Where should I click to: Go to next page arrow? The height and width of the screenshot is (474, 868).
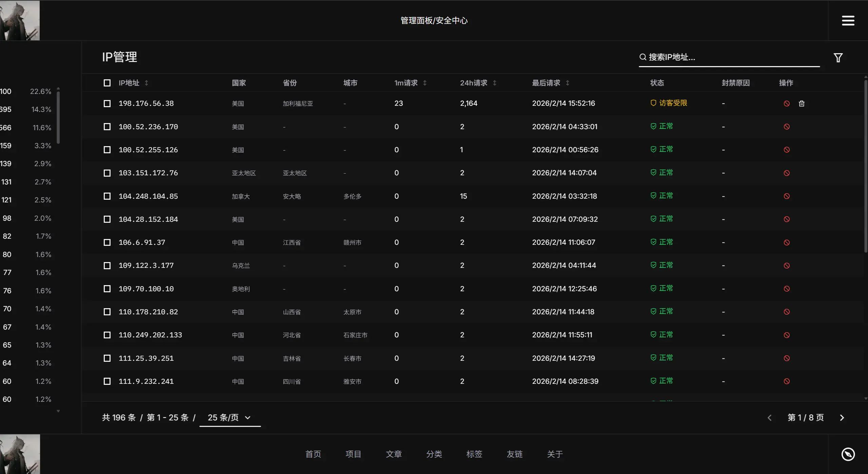[x=842, y=418]
